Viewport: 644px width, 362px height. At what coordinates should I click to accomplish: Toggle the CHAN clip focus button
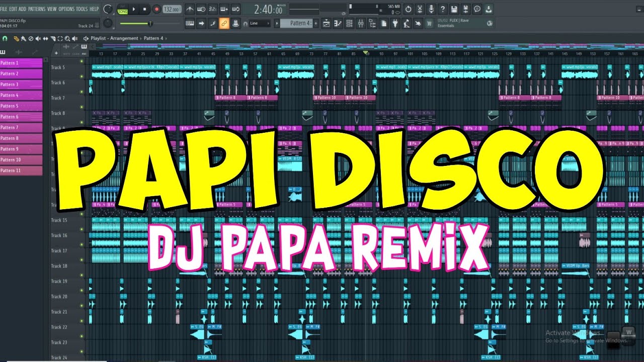(75, 53)
